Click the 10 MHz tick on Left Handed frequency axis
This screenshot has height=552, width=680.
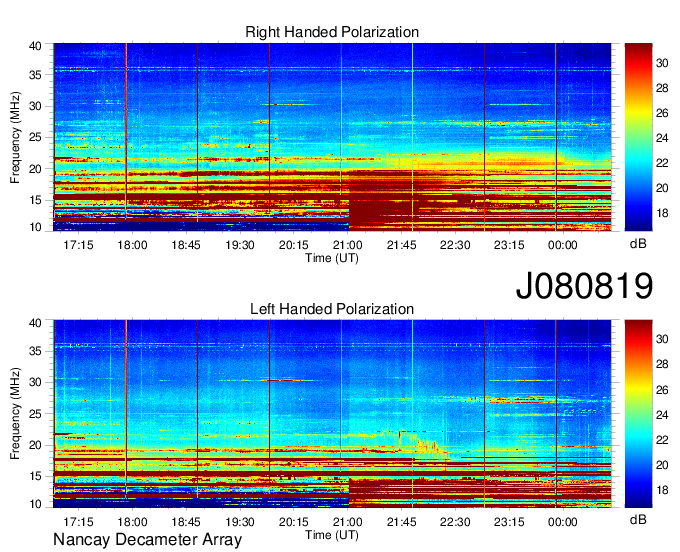click(x=35, y=504)
